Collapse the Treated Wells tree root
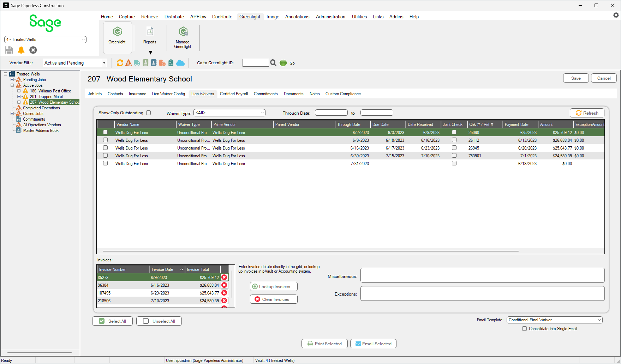 click(6, 74)
